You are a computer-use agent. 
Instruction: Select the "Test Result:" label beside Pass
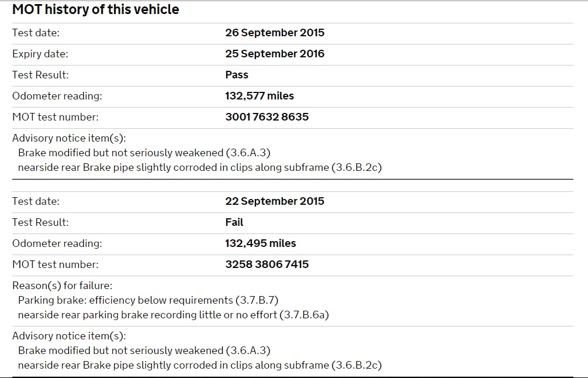click(40, 75)
